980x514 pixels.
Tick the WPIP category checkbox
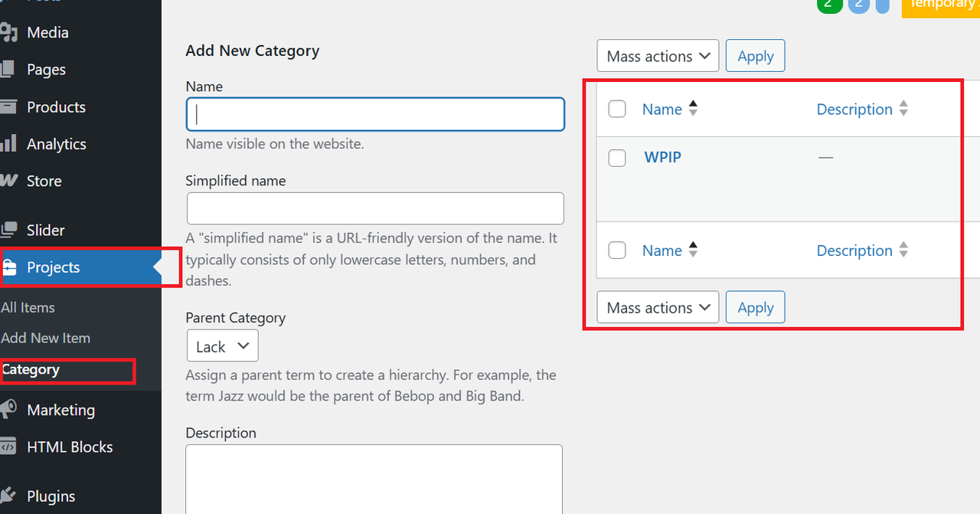click(617, 158)
